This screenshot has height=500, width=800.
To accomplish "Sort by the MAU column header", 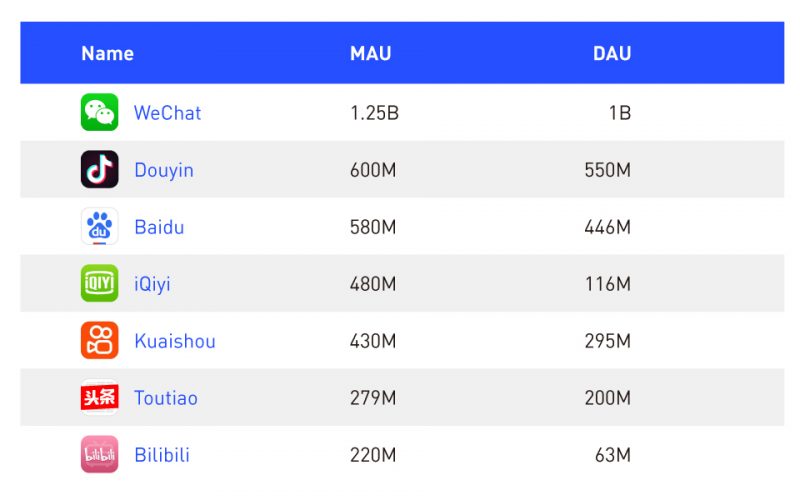I will (x=371, y=54).
